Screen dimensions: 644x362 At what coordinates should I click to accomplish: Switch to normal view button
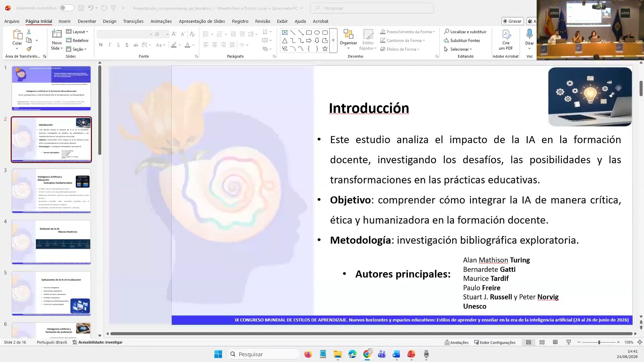[x=528, y=342]
